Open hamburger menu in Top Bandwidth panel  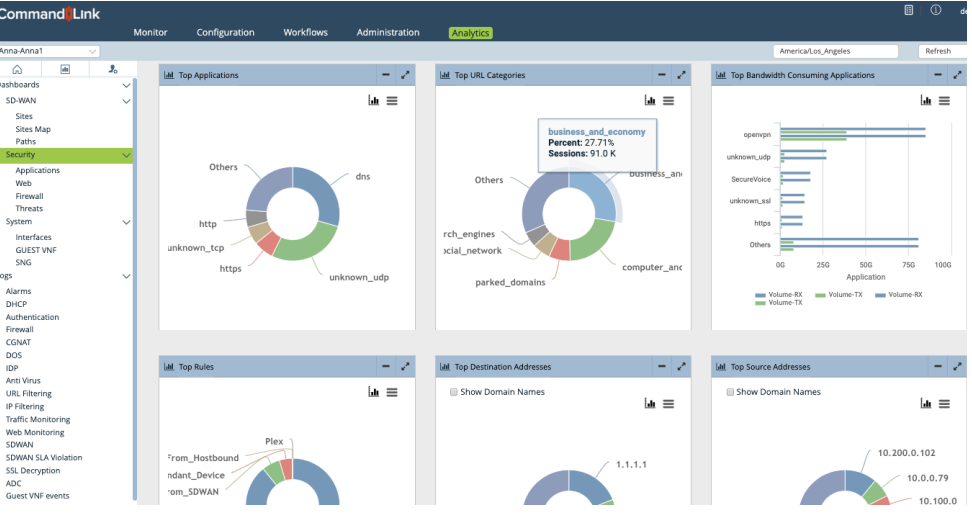tap(944, 100)
